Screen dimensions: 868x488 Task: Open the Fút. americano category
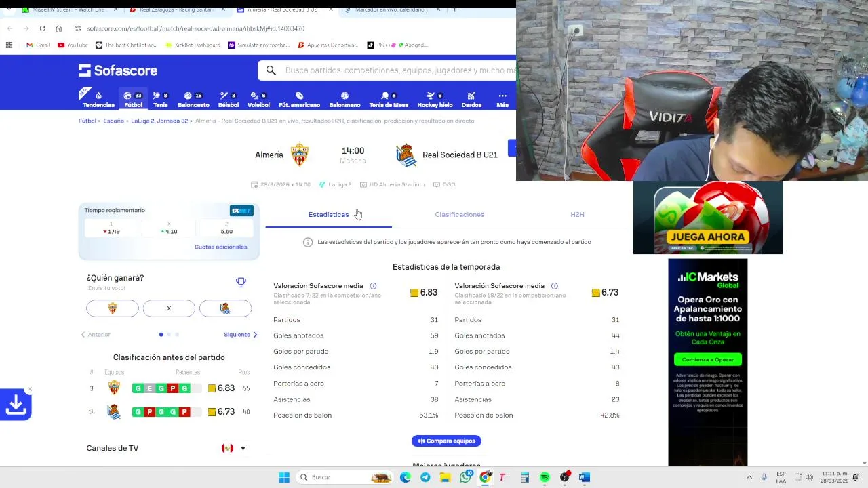(x=299, y=100)
